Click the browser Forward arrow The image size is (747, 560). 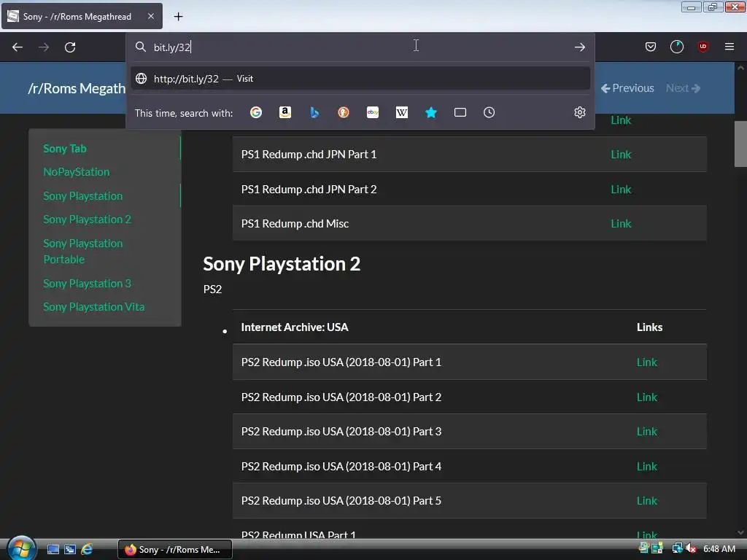coord(44,47)
